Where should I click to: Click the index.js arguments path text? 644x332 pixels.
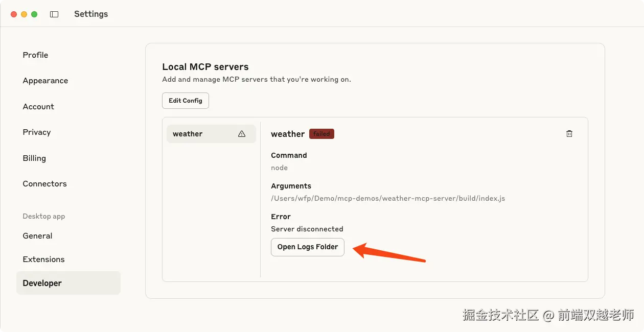(388, 198)
